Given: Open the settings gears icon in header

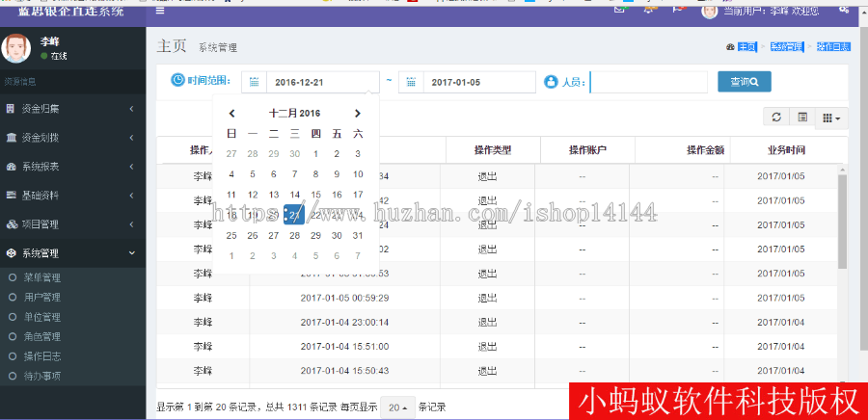Looking at the screenshot, I should click(x=844, y=9).
